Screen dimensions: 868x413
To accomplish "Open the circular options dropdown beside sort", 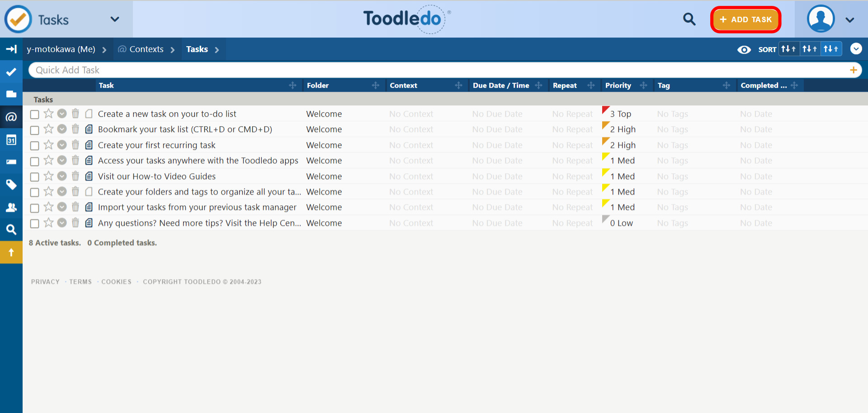I will [x=856, y=48].
